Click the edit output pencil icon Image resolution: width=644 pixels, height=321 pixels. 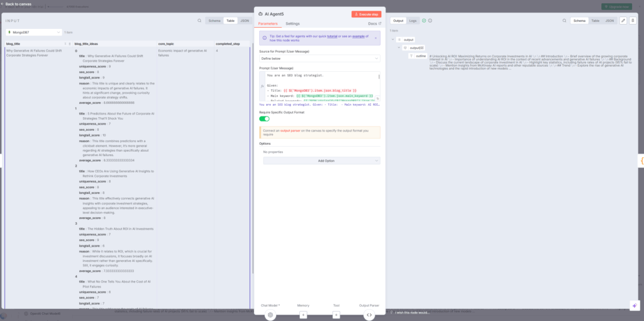click(x=623, y=21)
